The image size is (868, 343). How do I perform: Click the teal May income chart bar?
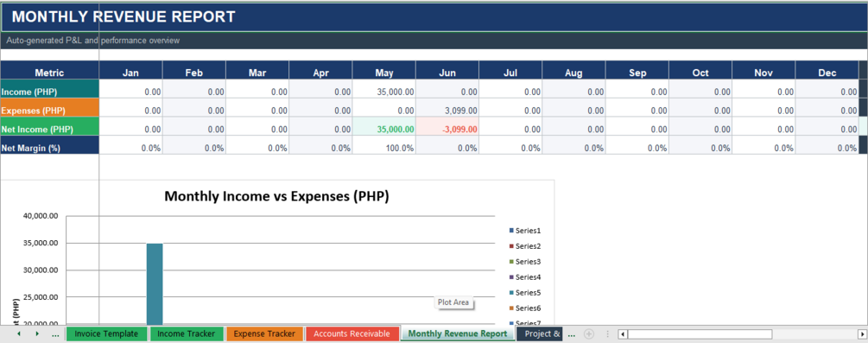pos(155,283)
